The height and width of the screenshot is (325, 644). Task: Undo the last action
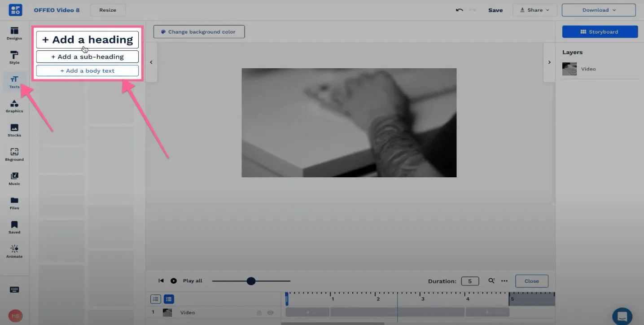460,10
